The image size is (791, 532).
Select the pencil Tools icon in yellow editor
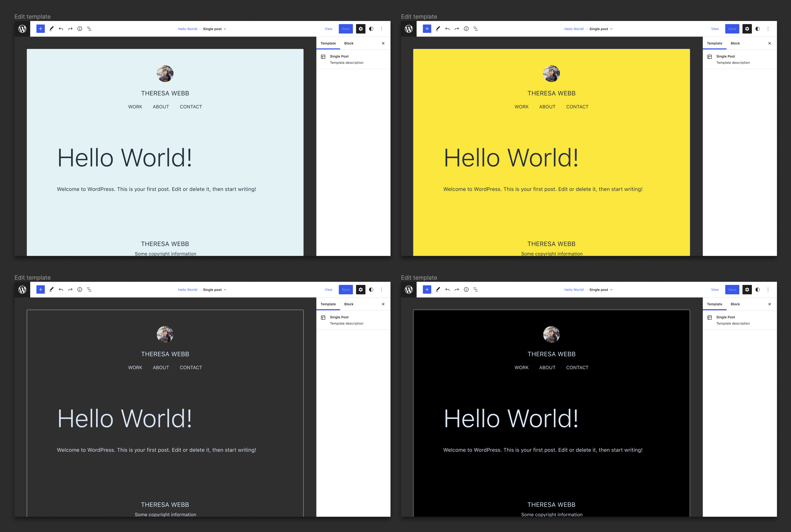pyautogui.click(x=438, y=29)
